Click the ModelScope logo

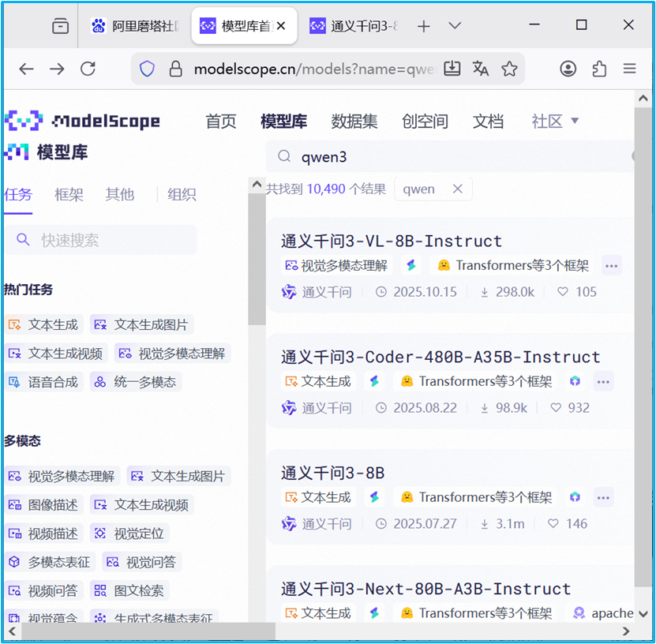coord(82,121)
